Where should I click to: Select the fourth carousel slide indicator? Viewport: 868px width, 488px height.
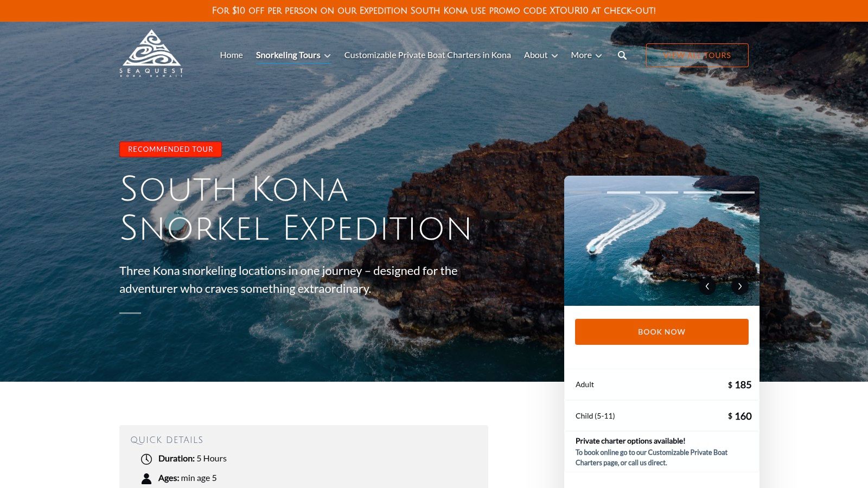pos(738,192)
